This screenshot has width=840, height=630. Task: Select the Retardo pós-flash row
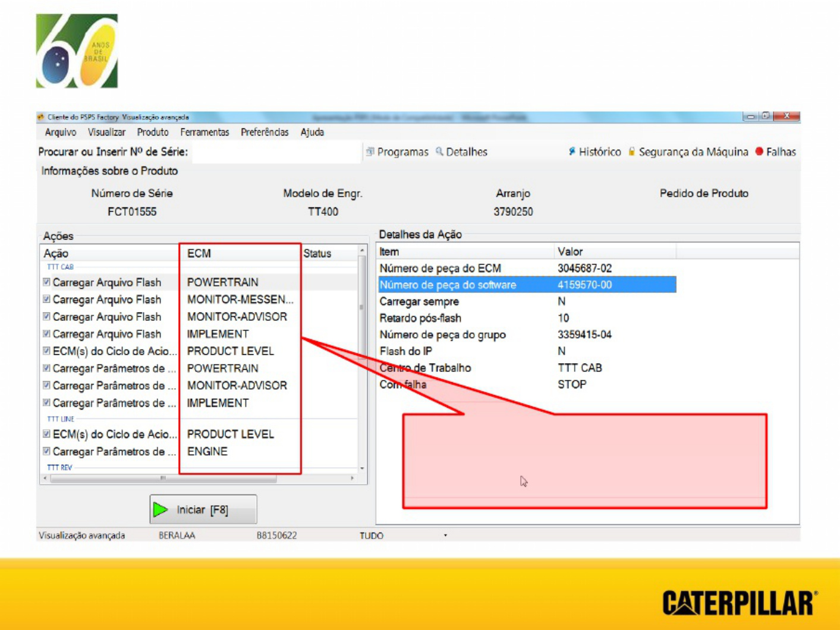coord(527,318)
